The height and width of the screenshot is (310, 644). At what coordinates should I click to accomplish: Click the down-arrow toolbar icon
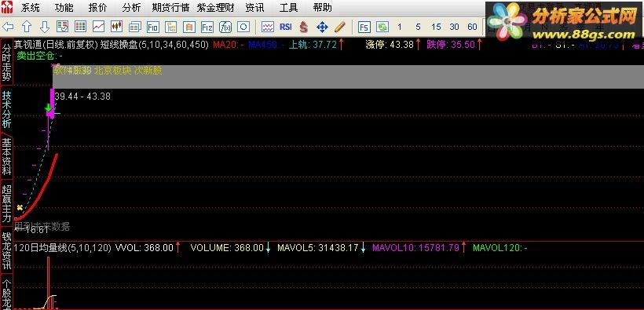(44, 27)
